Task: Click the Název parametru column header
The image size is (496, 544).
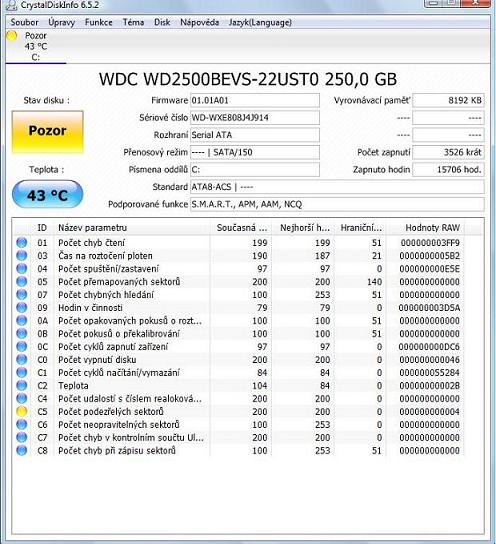Action: pyautogui.click(x=132, y=228)
